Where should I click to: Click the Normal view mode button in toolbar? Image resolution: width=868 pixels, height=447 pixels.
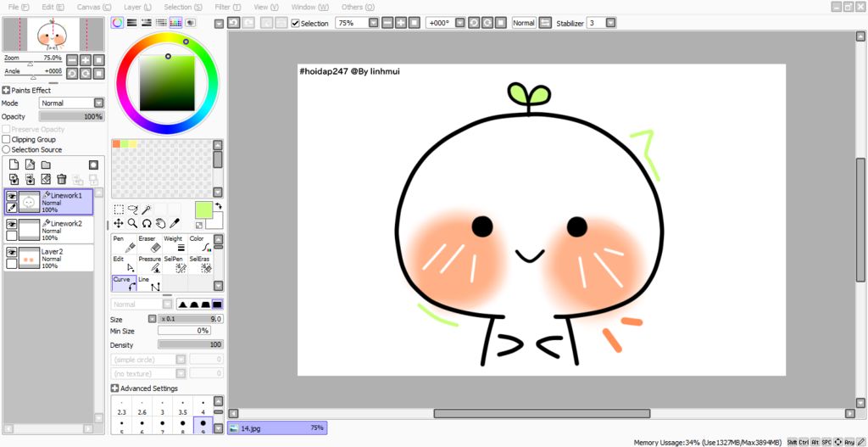point(523,23)
